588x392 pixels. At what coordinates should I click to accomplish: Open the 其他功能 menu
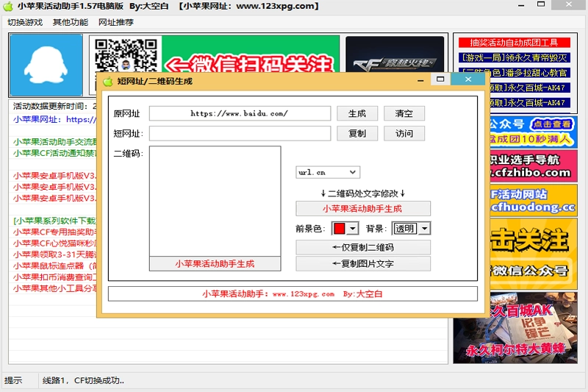tap(71, 22)
